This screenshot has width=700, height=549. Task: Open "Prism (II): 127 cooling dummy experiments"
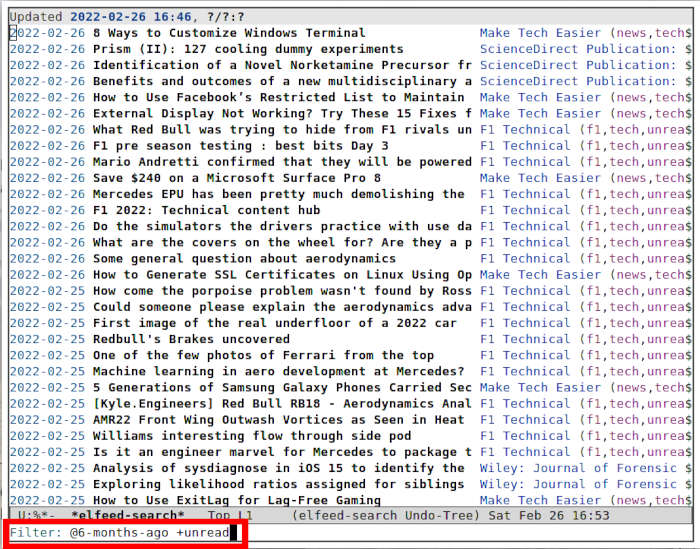coord(248,49)
